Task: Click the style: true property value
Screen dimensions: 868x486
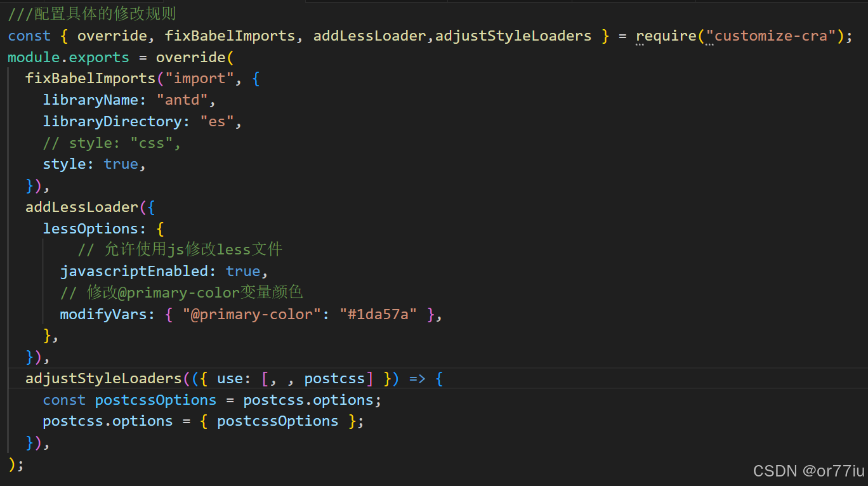Action: [x=121, y=164]
